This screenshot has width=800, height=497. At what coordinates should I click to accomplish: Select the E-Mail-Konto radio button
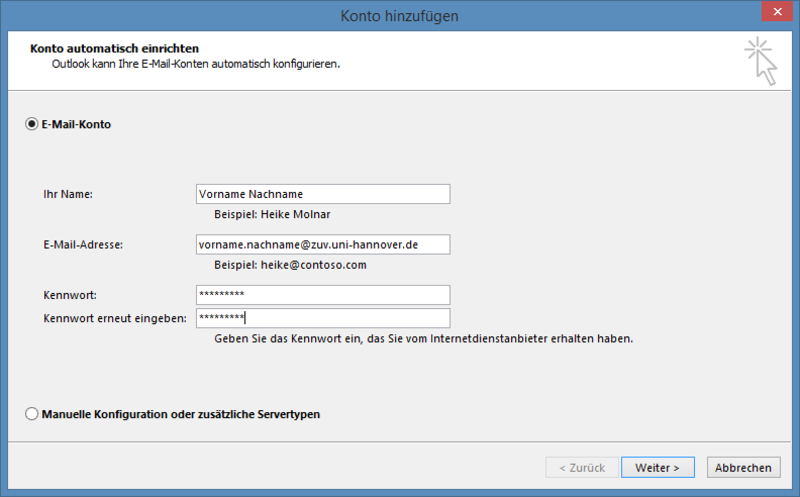pyautogui.click(x=32, y=124)
